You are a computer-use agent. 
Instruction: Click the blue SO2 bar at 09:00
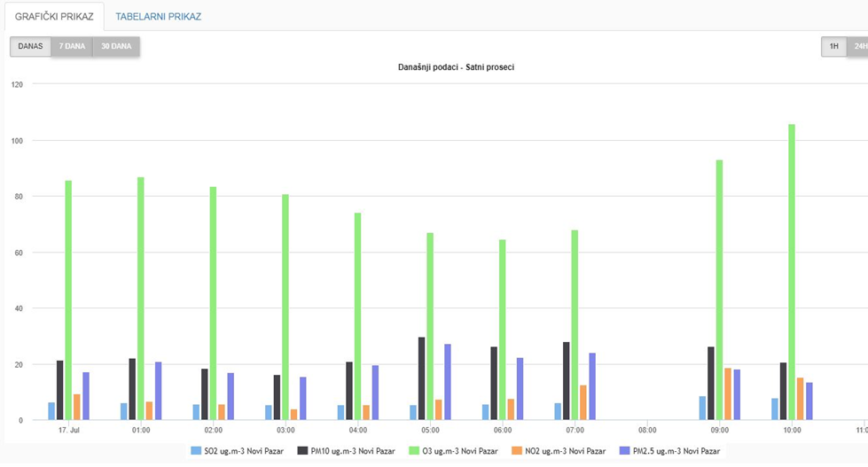702,409
